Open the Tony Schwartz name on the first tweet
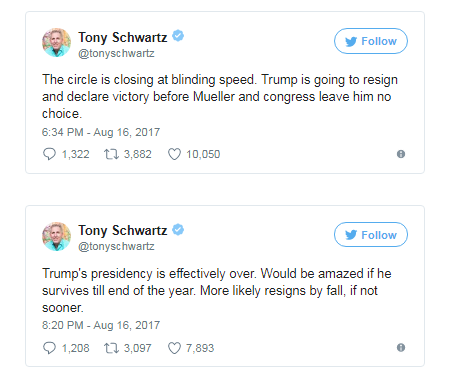The image size is (460, 384). pyautogui.click(x=123, y=37)
